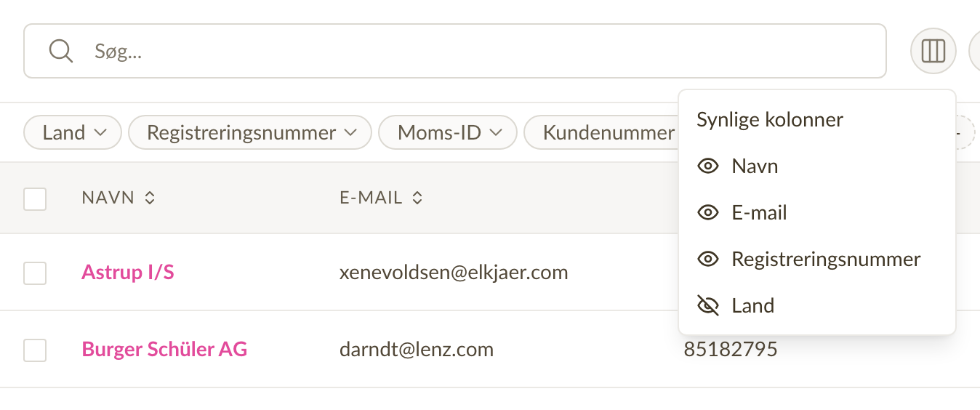980x410 pixels.
Task: Select the Astrup I/S row checkbox
Action: click(x=35, y=273)
